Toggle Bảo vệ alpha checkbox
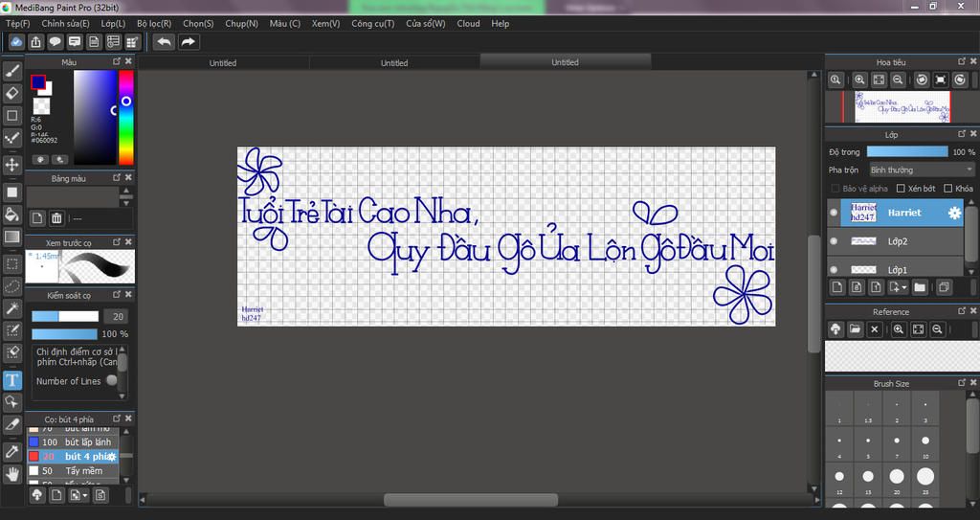980x520 pixels. point(835,189)
